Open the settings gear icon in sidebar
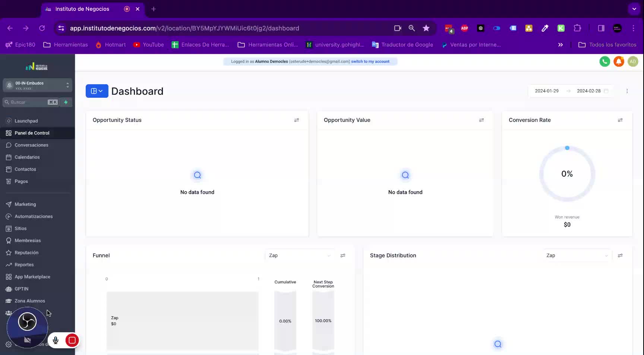The width and height of the screenshot is (644, 355). point(9,345)
